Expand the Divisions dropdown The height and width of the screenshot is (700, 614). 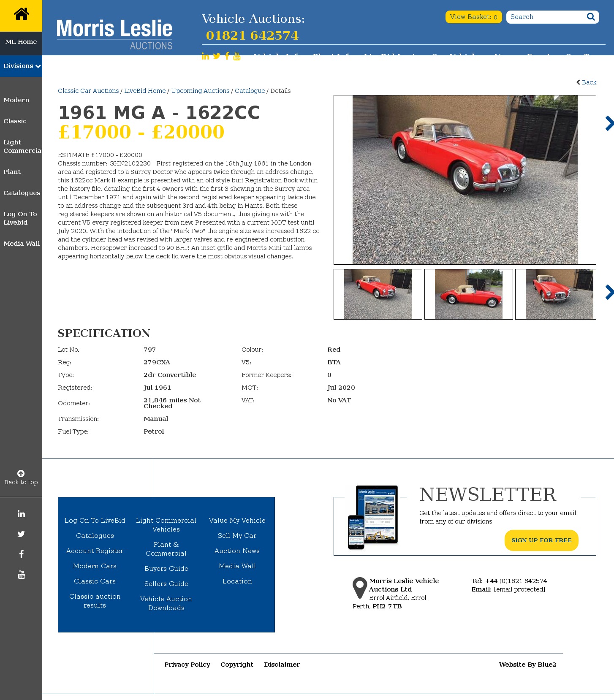(21, 66)
